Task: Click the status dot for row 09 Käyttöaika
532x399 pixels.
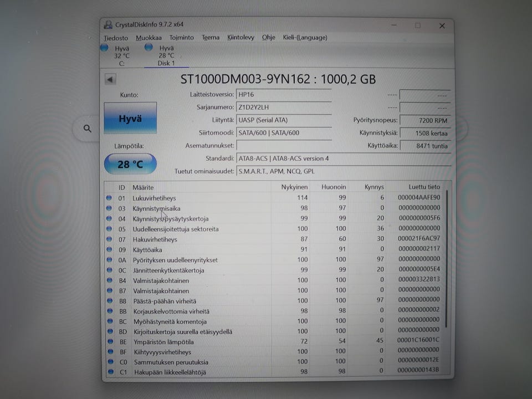Action: [x=109, y=249]
